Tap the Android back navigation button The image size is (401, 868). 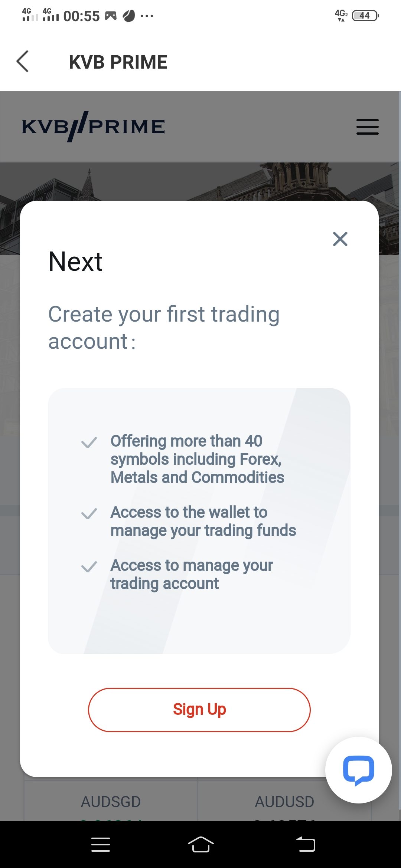(x=306, y=845)
